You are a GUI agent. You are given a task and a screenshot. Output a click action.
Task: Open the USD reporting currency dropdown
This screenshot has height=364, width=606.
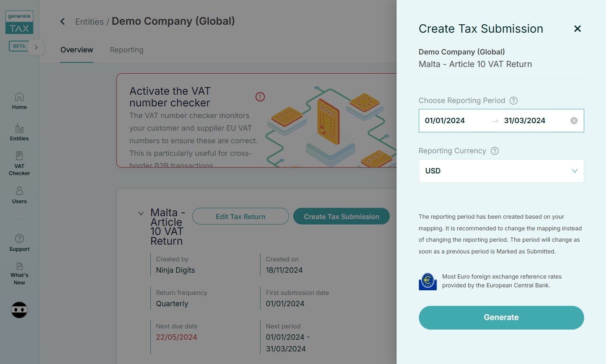[501, 171]
